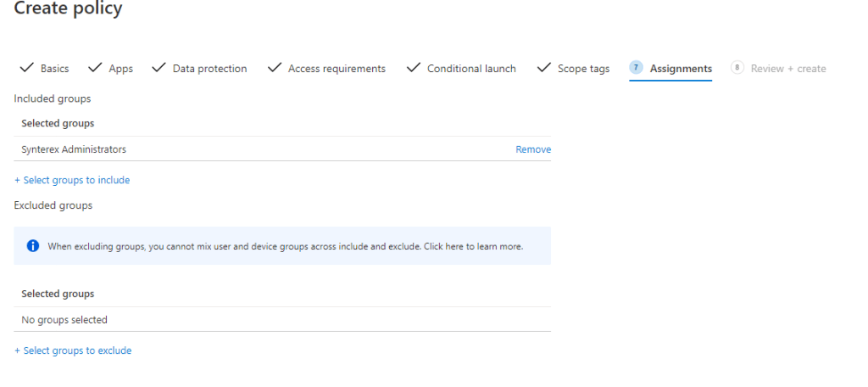Viewport: 868px width, 387px height.
Task: Click the checkmark icon beside Basics
Action: pyautogui.click(x=26, y=68)
